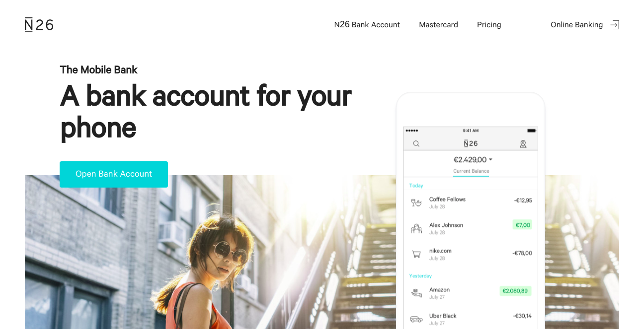Click the Open Bank Account button
The height and width of the screenshot is (329, 644).
(114, 174)
